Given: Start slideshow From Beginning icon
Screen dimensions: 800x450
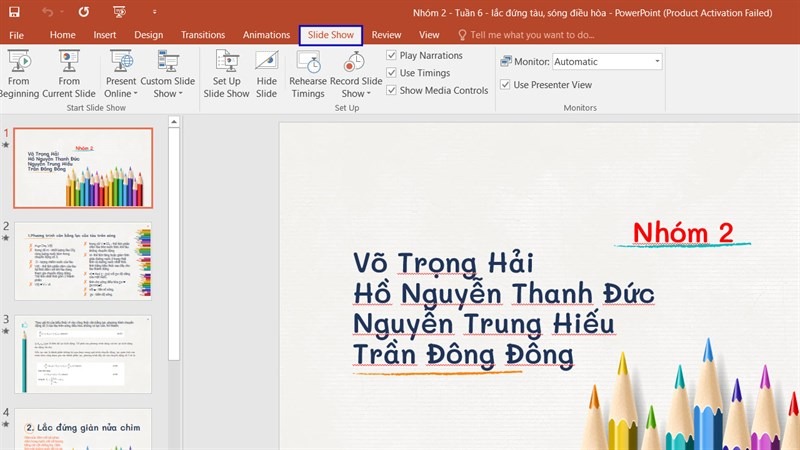Looking at the screenshot, I should pos(19,61).
